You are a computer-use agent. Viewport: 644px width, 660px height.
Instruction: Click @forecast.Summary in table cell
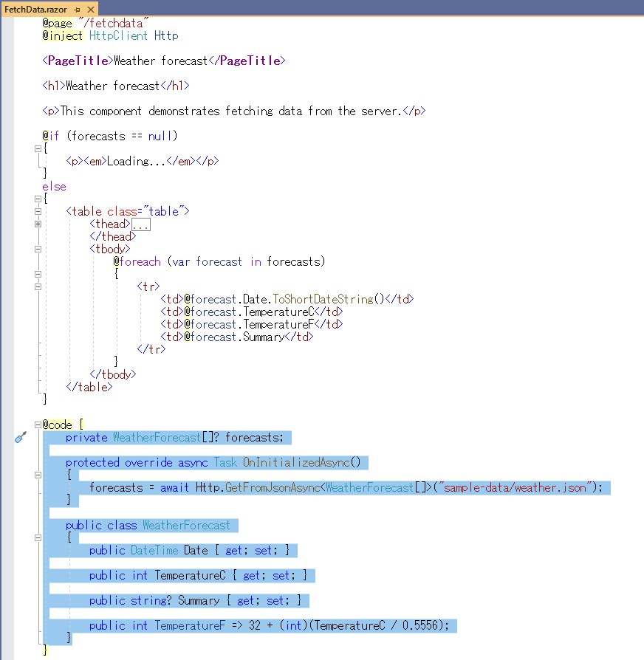pyautogui.click(x=234, y=337)
